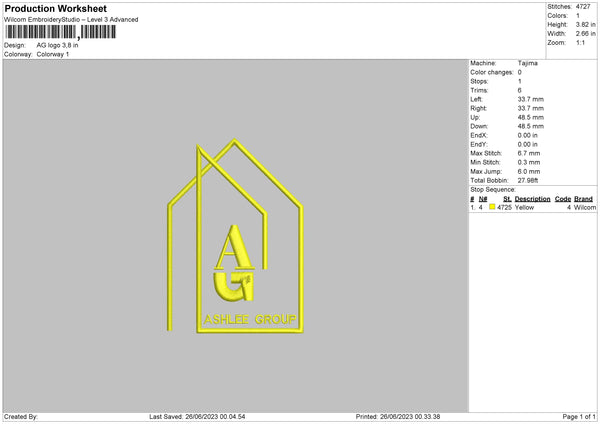Click the Machine value 'Tajima'
The image size is (600, 424).
[528, 63]
